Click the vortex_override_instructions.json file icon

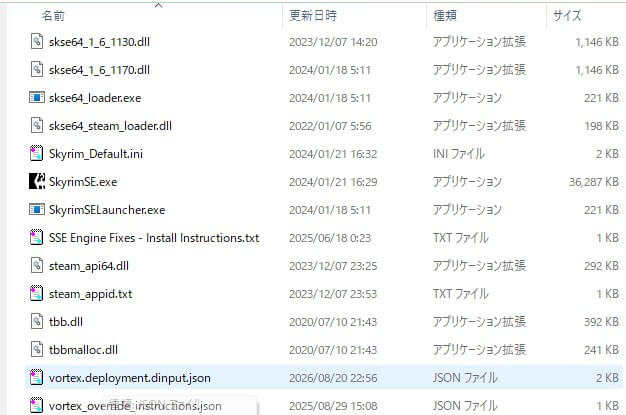tap(37, 405)
